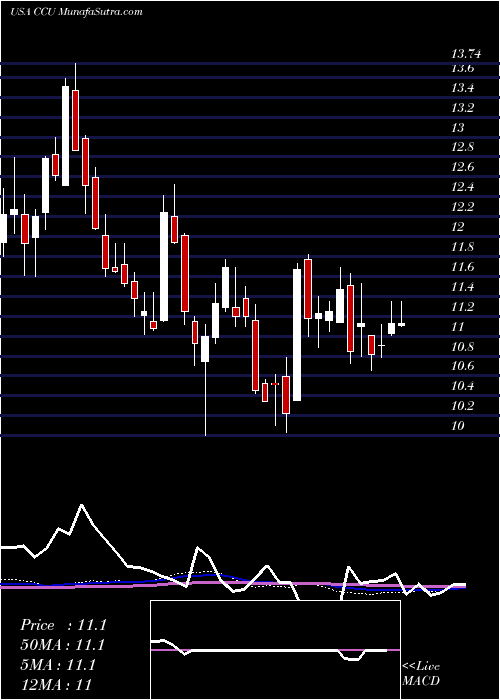Click the 11.2 price axis label
The image size is (500, 700).
click(462, 307)
